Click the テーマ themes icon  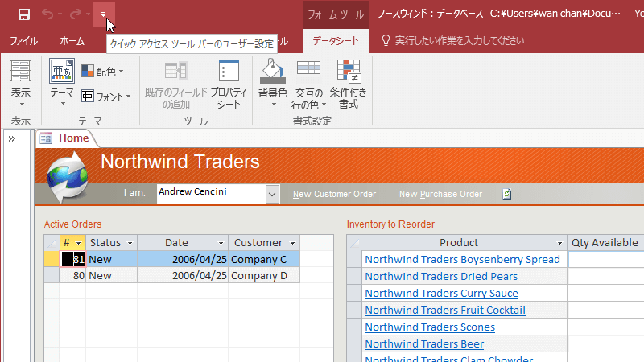(x=62, y=71)
